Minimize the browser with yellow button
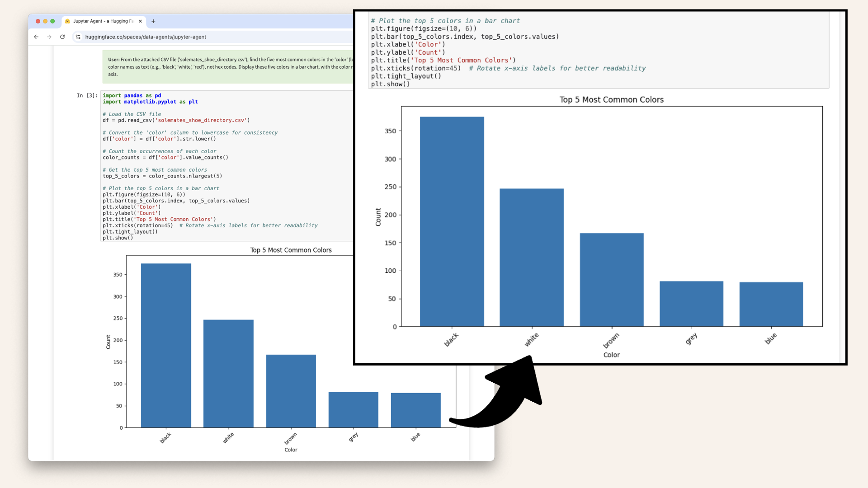Image resolution: width=868 pixels, height=488 pixels. (45, 21)
